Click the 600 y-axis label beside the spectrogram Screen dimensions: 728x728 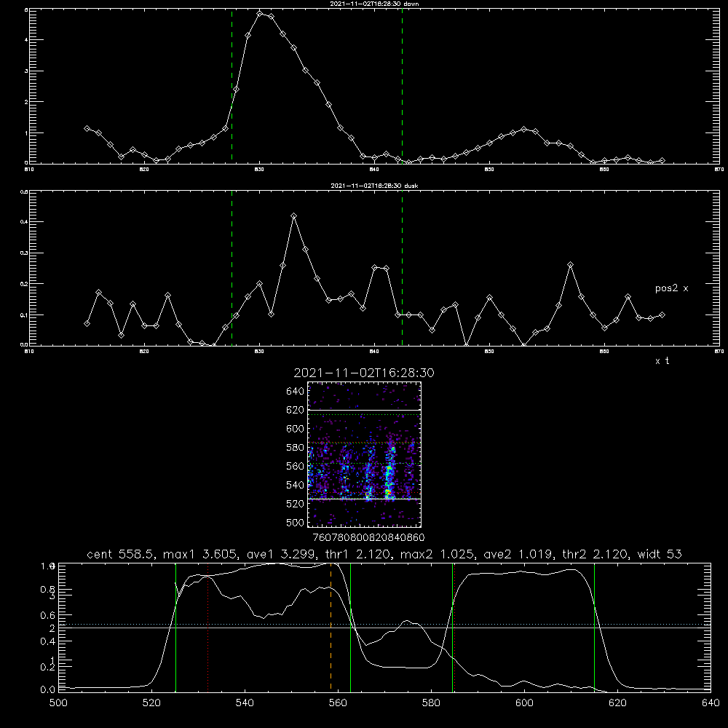click(296, 429)
